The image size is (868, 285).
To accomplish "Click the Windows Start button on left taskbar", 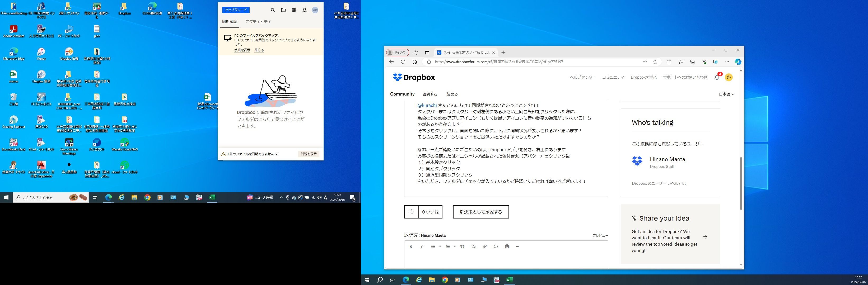I will click(6, 197).
